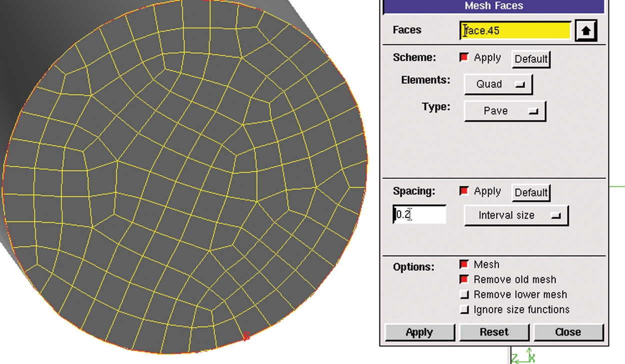The height and width of the screenshot is (364, 625).
Task: Open the Type Pave dropdown
Action: click(504, 111)
